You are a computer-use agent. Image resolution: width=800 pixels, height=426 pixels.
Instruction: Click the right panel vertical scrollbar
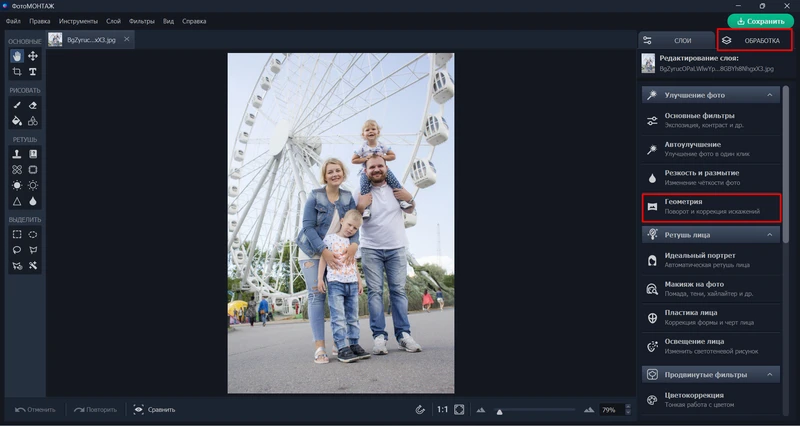786,163
